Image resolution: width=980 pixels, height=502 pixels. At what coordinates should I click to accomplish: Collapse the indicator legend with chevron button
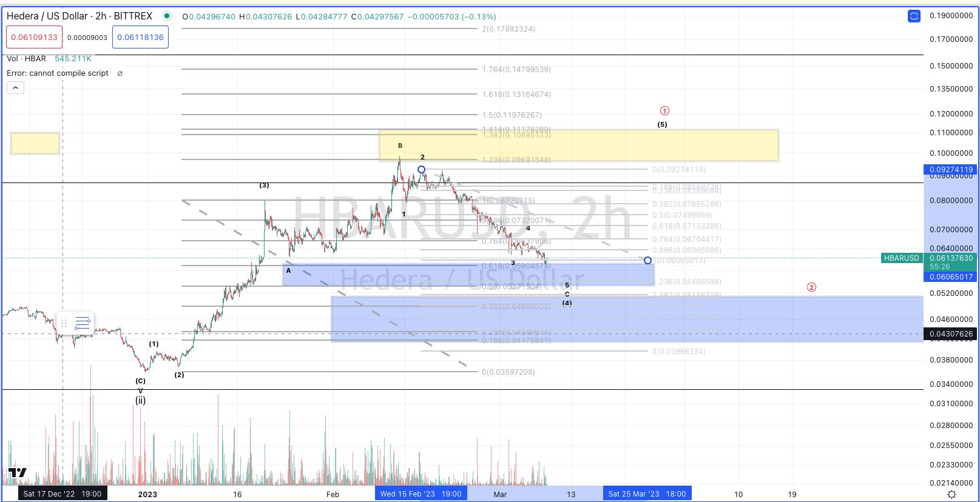pos(15,88)
